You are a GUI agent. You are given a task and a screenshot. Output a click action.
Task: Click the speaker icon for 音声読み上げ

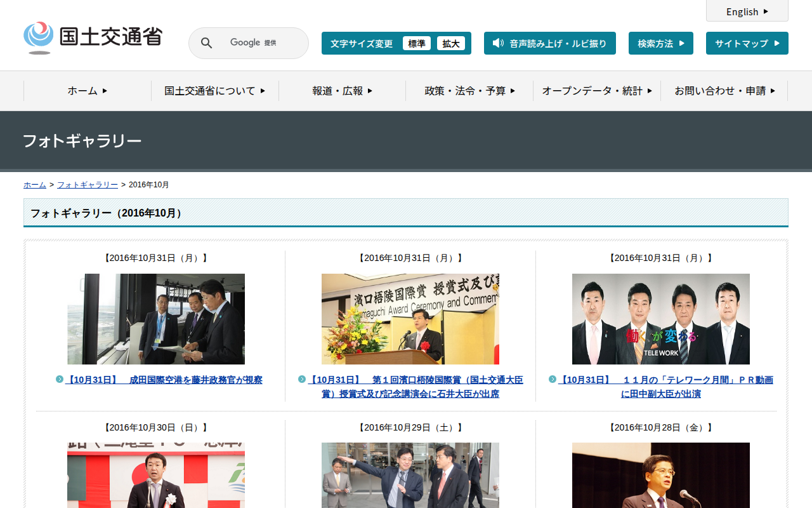498,43
